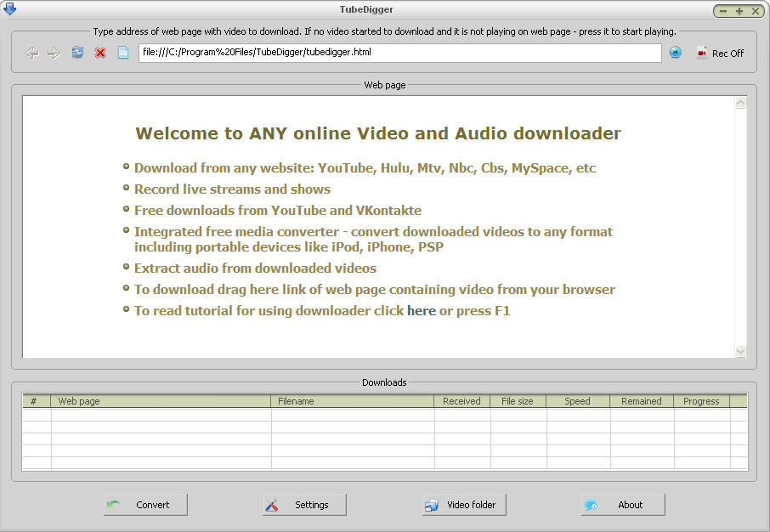Image resolution: width=770 pixels, height=532 pixels.
Task: Click the Web page column header
Action: [x=161, y=401]
